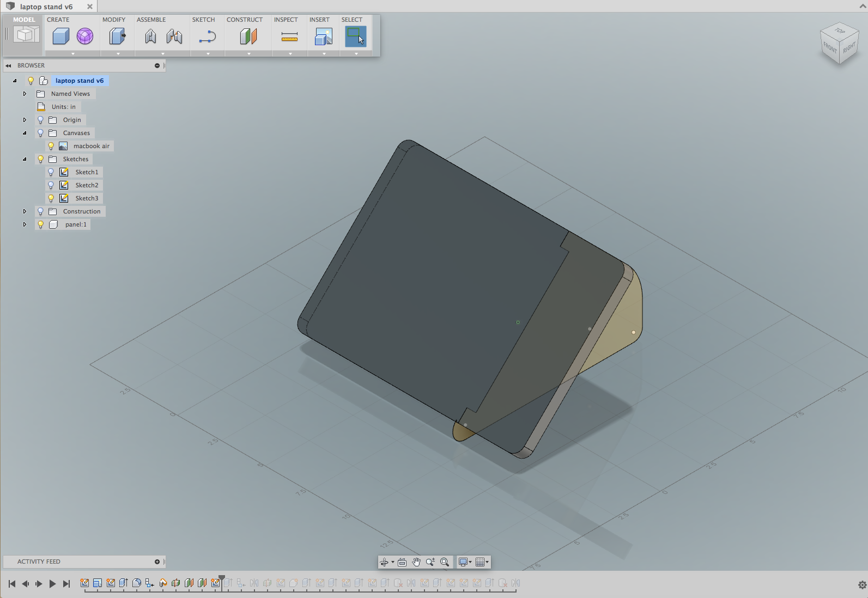
Task: Toggle visibility bulb for Canvases folder
Action: [x=40, y=133]
